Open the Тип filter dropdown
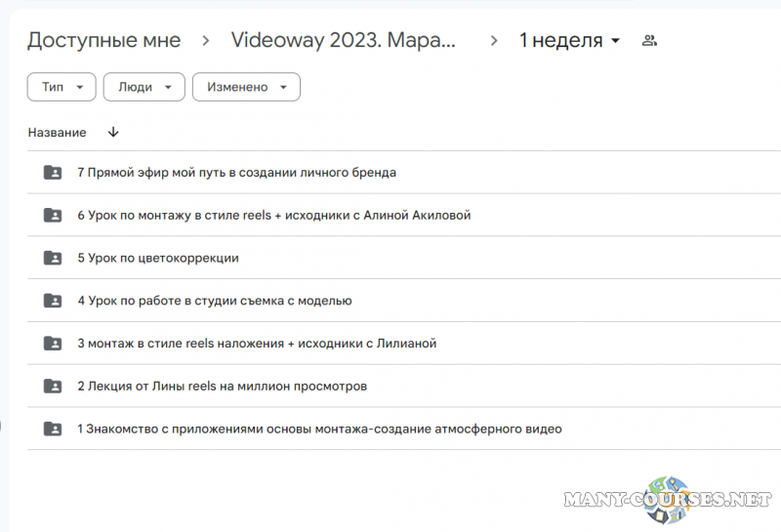Viewport: 781px width, 532px height. pyautogui.click(x=62, y=87)
